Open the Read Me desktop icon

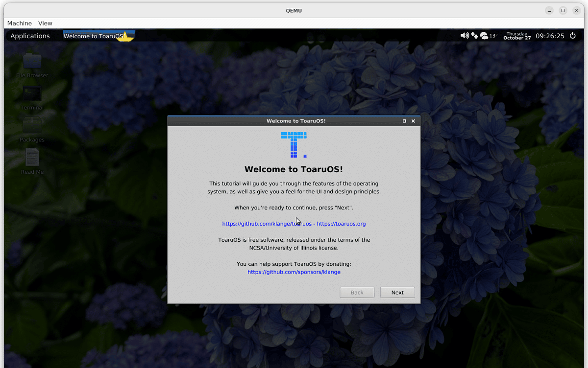click(x=32, y=161)
